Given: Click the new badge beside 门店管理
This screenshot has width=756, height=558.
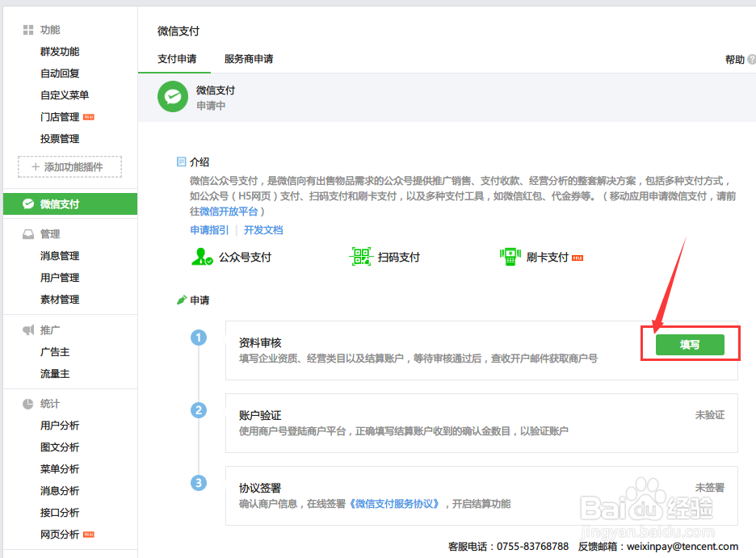Looking at the screenshot, I should point(89,117).
